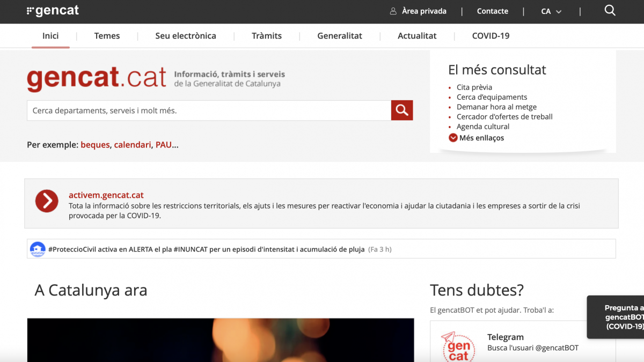Image resolution: width=644 pixels, height=362 pixels.
Task: Open the header search magnifier icon
Action: pos(610,11)
